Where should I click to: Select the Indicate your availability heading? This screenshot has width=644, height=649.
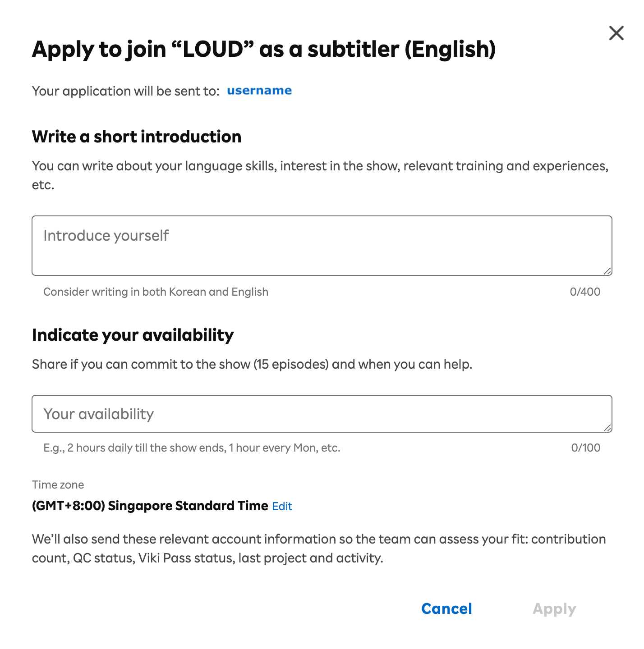(133, 335)
